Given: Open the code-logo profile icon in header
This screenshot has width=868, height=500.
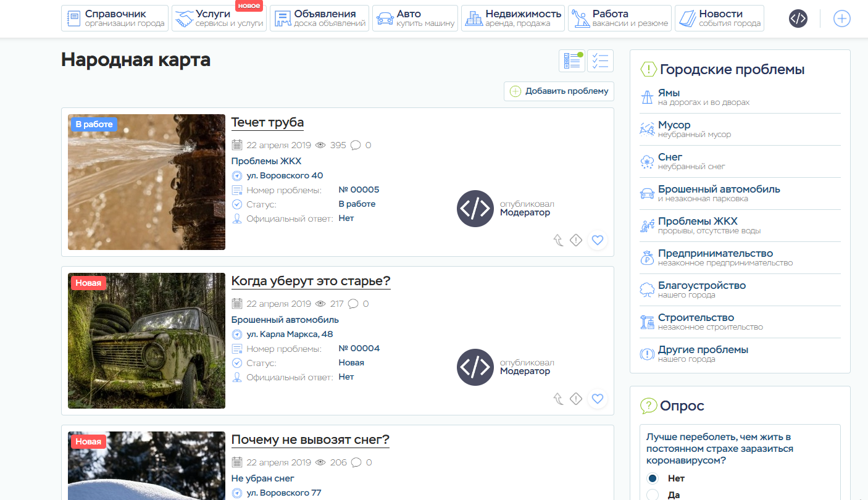Looking at the screenshot, I should [798, 19].
